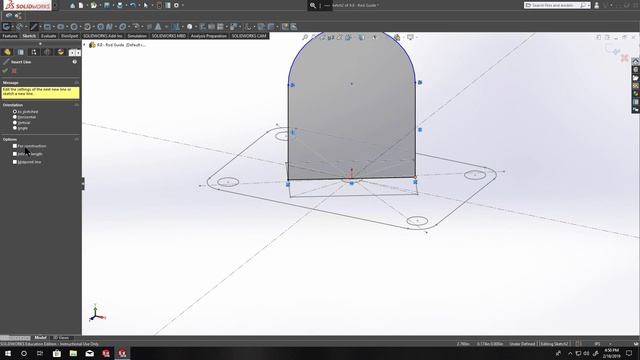Select the Circle sketch tool

tap(73, 27)
